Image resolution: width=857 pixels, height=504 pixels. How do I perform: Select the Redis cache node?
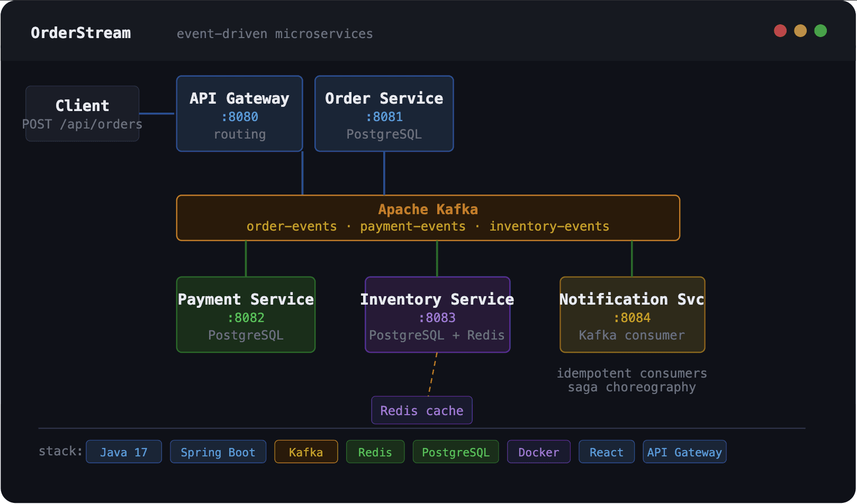point(421,410)
